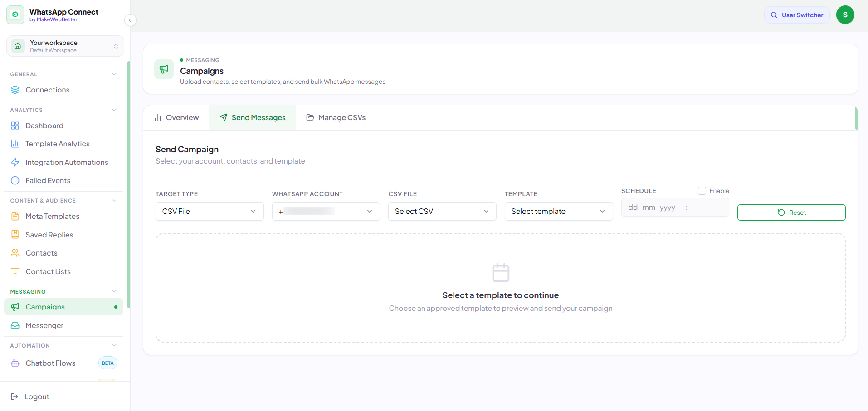Switch to the Send Messages tab
This screenshot has height=411, width=868.
pyautogui.click(x=252, y=117)
